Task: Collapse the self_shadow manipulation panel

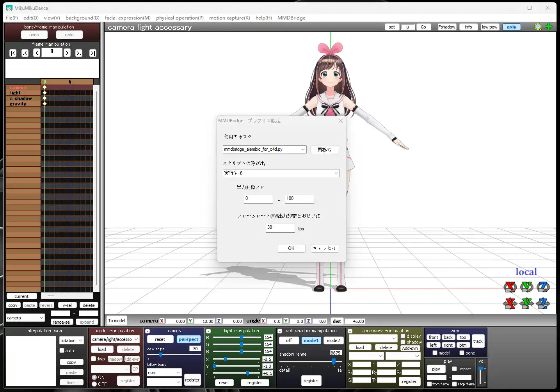Action: point(280,331)
